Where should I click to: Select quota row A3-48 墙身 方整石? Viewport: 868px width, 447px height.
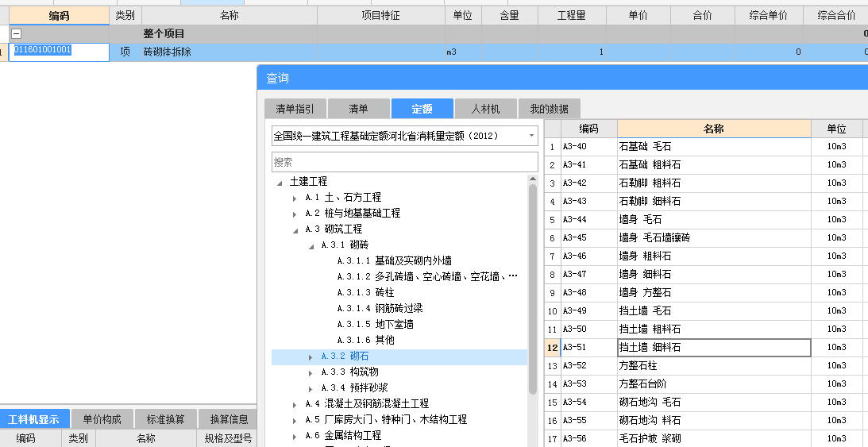tap(706, 293)
